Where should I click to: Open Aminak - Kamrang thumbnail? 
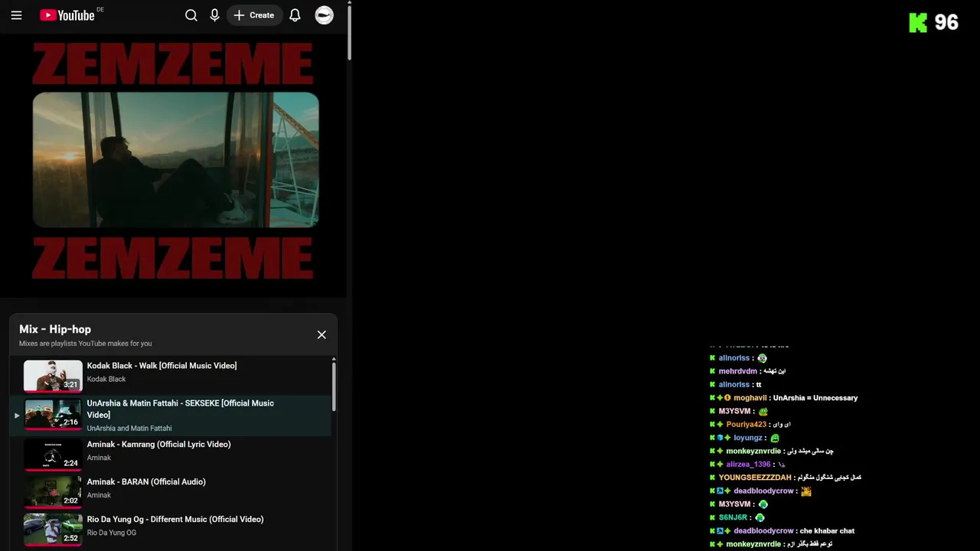pos(53,455)
